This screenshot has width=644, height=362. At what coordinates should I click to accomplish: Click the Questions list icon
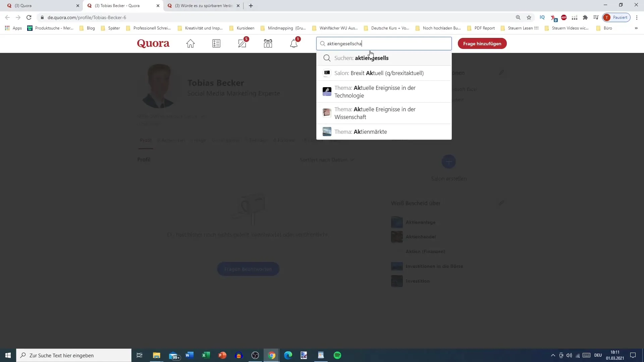[x=217, y=43]
